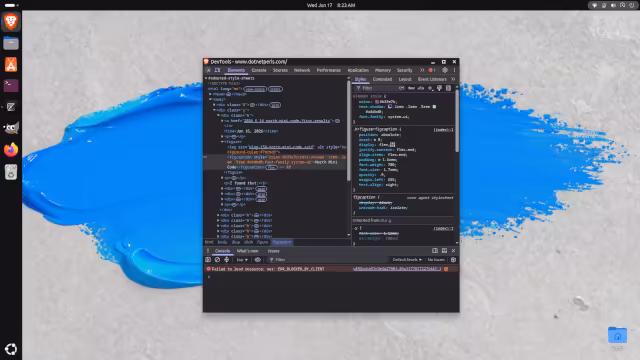Switch to the Performance tab
This screenshot has height=360, width=640.
tap(329, 70)
